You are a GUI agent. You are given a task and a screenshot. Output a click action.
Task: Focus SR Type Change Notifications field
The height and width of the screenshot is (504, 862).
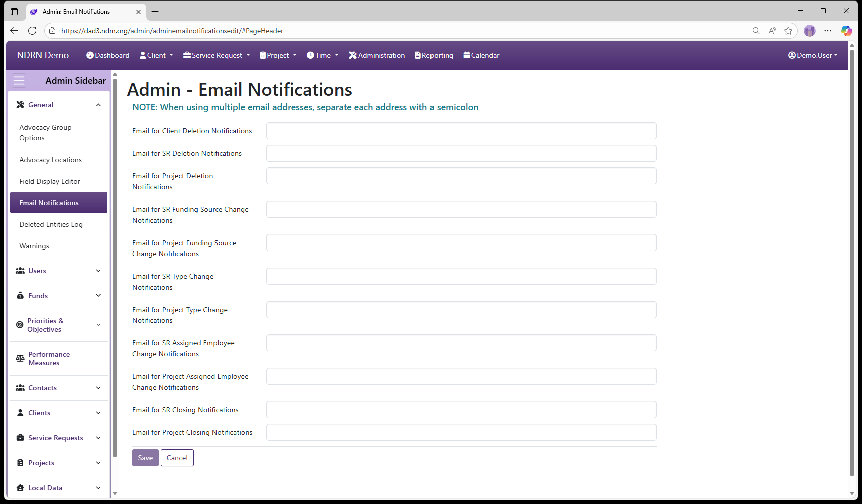461,276
